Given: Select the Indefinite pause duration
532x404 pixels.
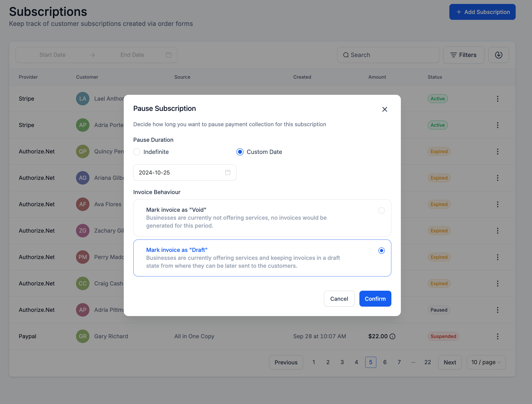Looking at the screenshot, I should click(137, 152).
